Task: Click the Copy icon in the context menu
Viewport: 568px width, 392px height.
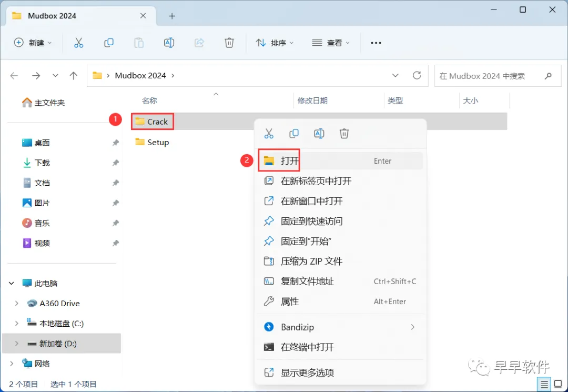Action: (294, 134)
